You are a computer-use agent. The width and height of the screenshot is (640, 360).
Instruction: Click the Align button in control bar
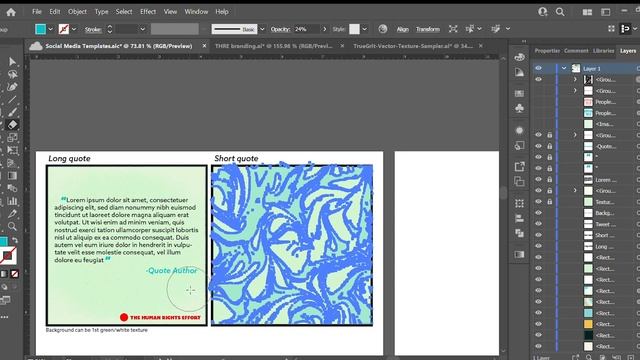(402, 29)
